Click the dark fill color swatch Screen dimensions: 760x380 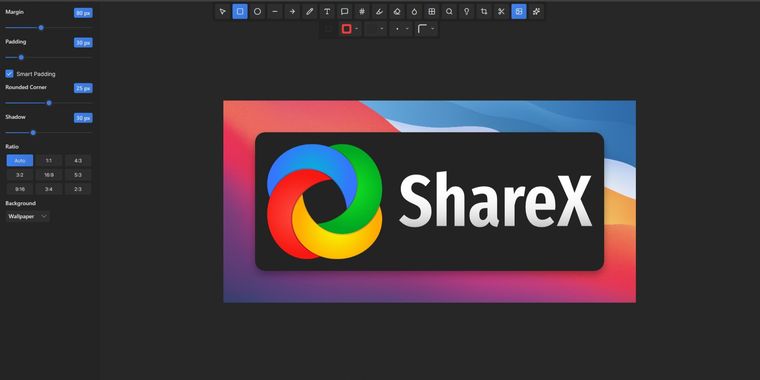(x=328, y=29)
